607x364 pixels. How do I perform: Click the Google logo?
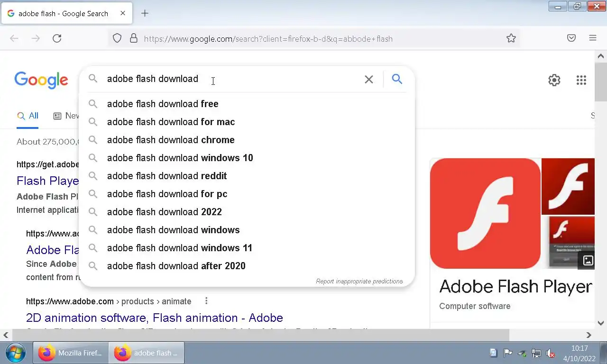[41, 80]
